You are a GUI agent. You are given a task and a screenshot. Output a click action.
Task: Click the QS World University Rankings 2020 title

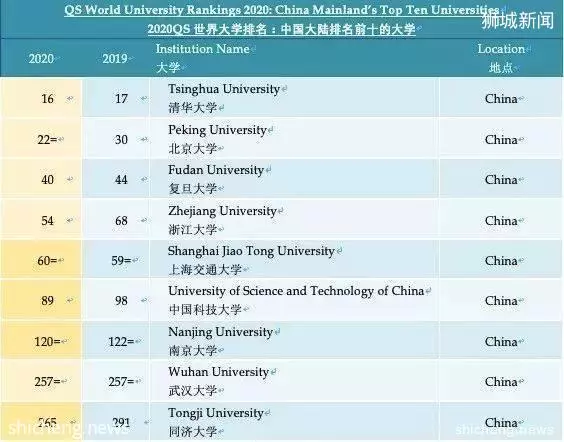coord(282,10)
